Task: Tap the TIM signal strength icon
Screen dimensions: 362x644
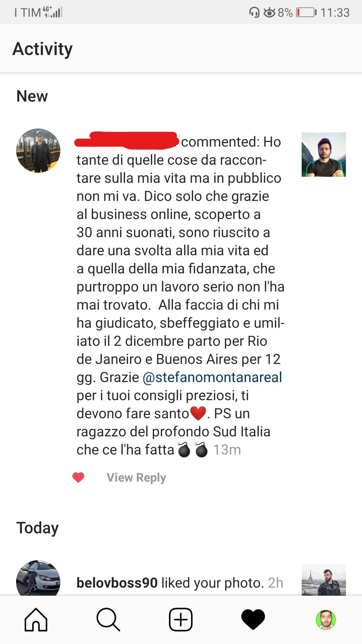Action: 53,12
